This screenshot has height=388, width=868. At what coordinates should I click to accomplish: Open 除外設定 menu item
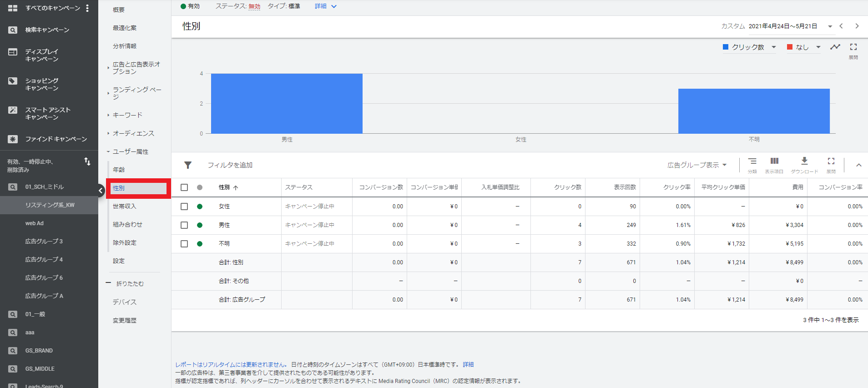[x=125, y=243]
